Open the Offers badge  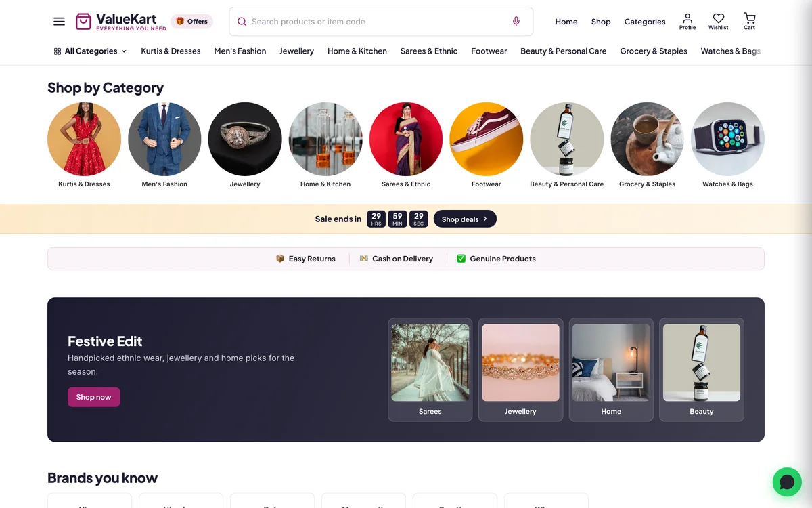[x=191, y=22]
